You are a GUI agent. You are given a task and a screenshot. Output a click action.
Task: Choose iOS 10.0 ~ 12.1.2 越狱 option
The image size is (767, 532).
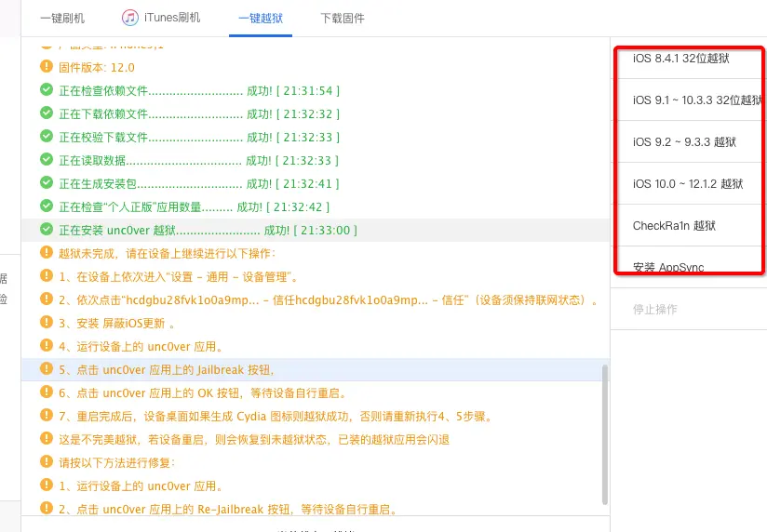688,184
